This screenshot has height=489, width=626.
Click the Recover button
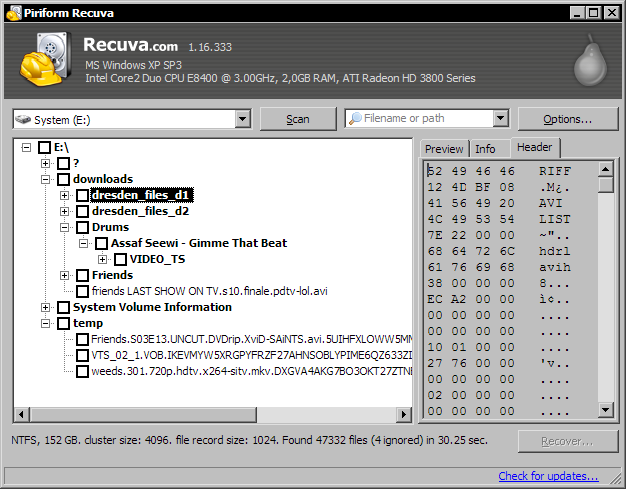pos(567,441)
